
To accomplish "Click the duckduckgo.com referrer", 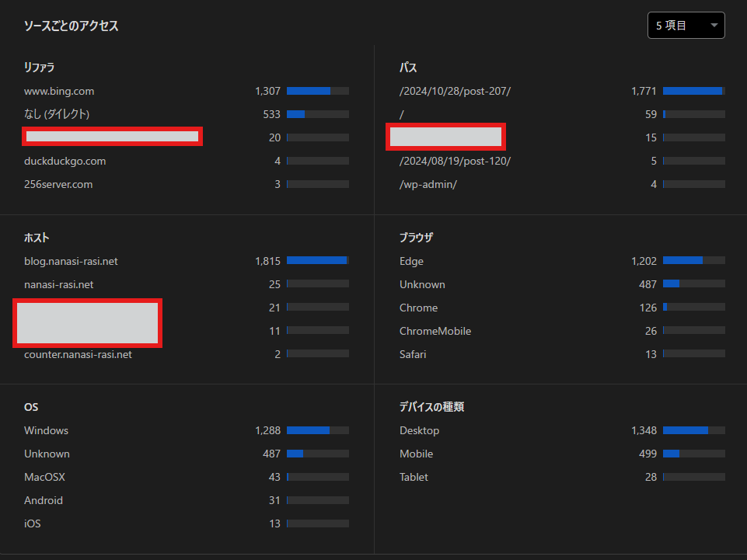I will click(x=65, y=162).
